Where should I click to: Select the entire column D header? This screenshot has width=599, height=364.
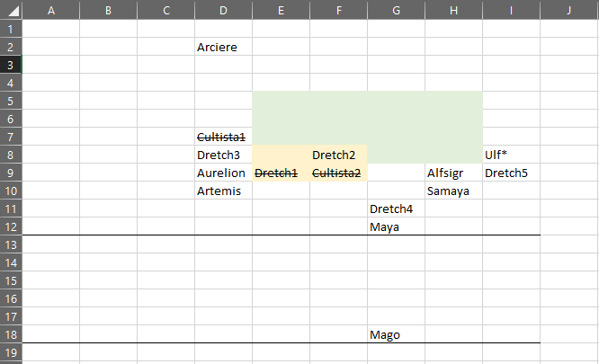point(223,10)
